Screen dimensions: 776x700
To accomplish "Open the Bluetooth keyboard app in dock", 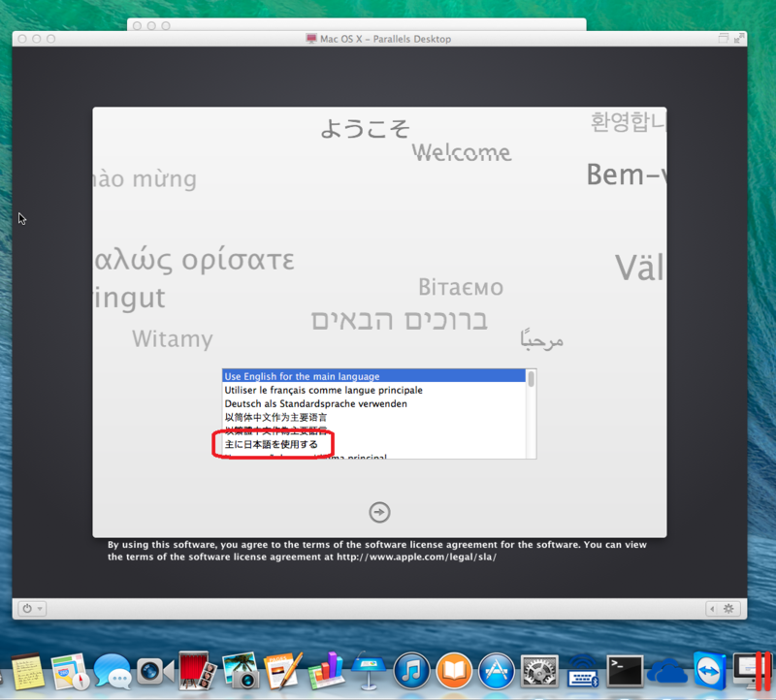I will coord(583,671).
